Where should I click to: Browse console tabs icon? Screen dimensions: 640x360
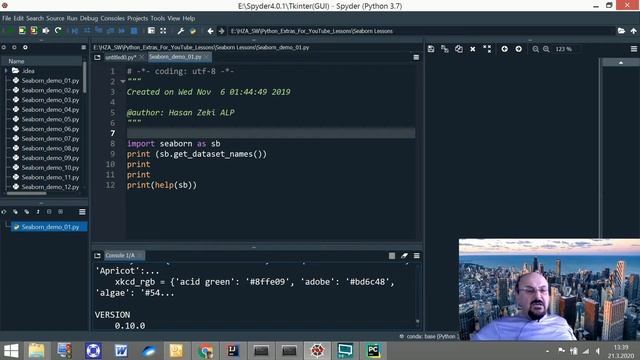coord(97,256)
